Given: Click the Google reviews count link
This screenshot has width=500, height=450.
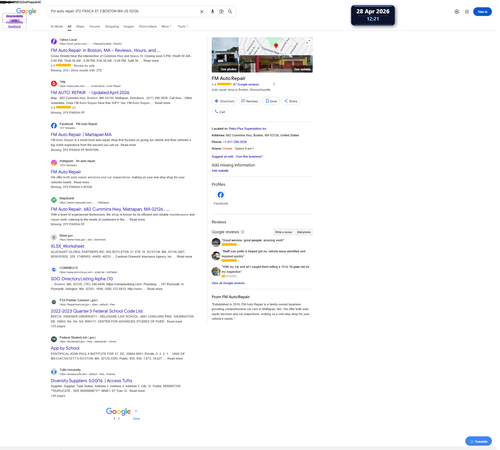Looking at the screenshot, I should coord(246,85).
